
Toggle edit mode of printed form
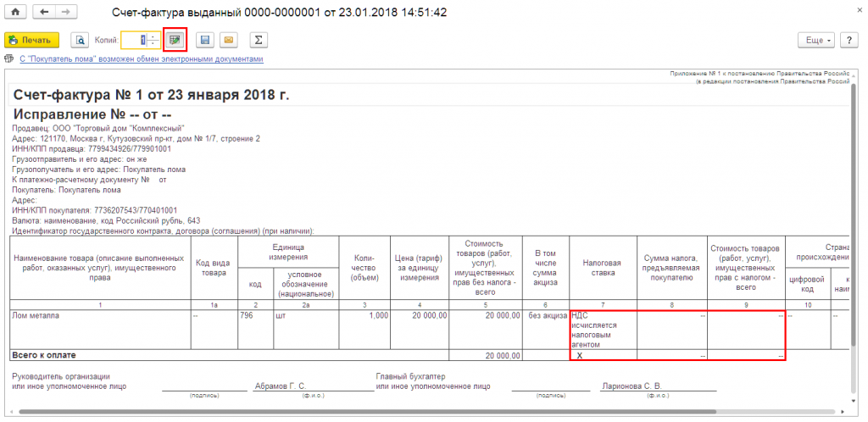click(x=175, y=40)
